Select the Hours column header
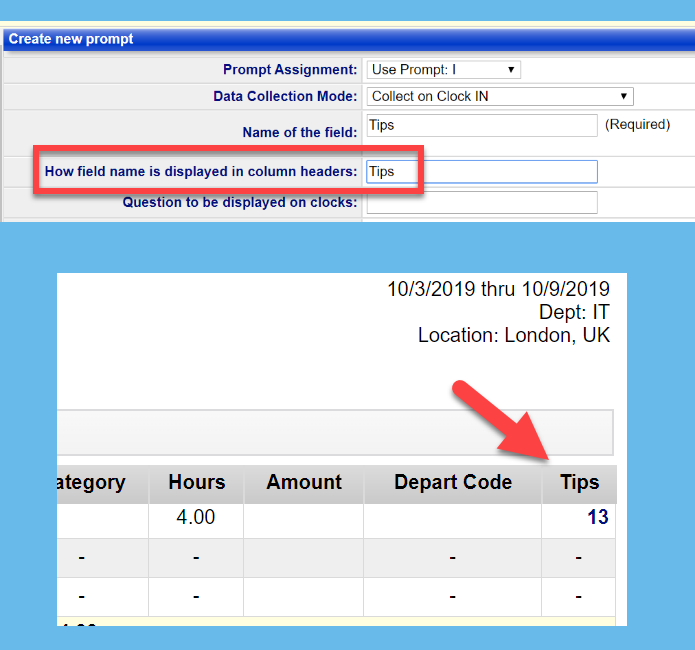This screenshot has height=650, width=695. [196, 483]
